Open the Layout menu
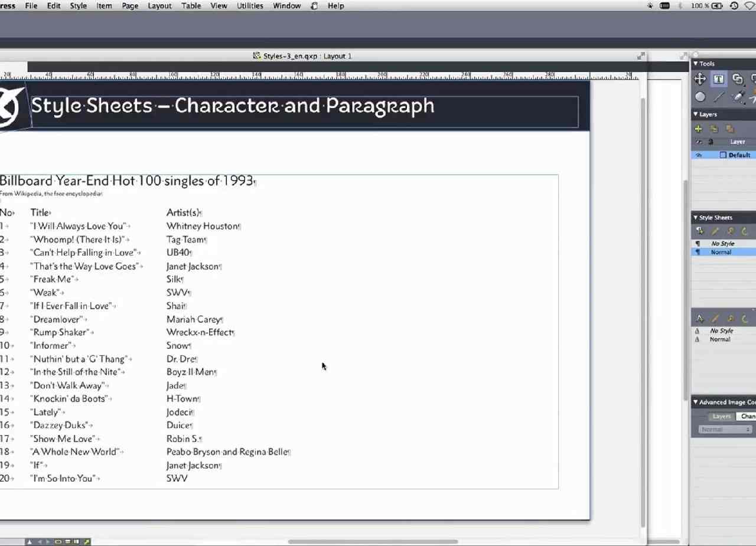Viewport: 756px width, 546px height. [x=159, y=6]
